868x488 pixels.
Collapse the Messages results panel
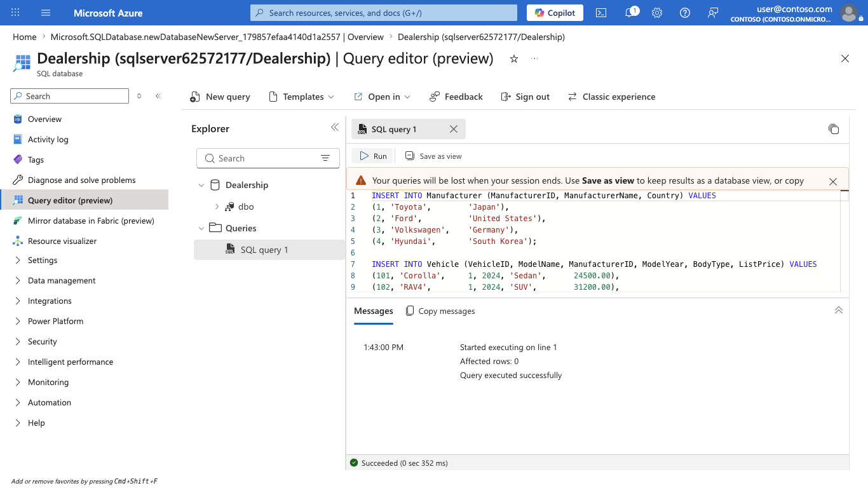coord(839,311)
